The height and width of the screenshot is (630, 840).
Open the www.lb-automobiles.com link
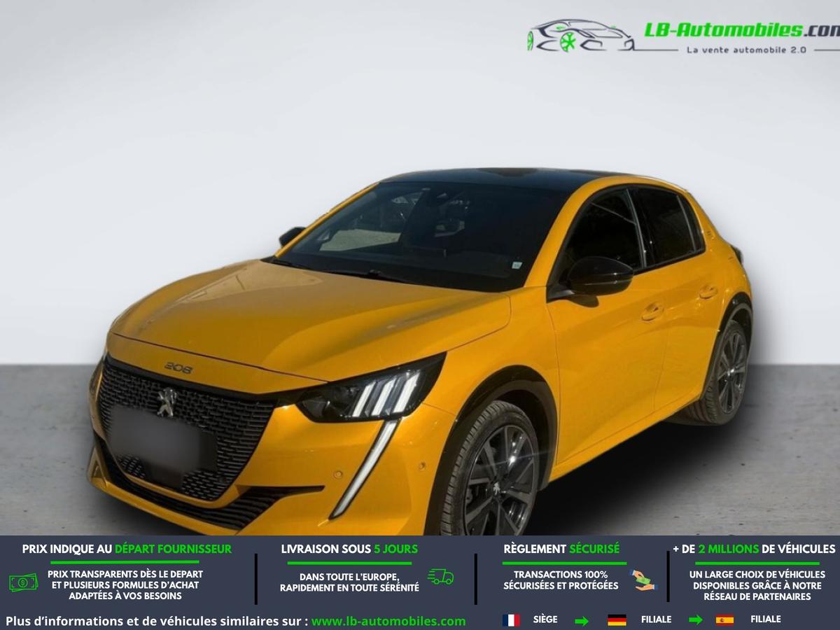click(388, 621)
